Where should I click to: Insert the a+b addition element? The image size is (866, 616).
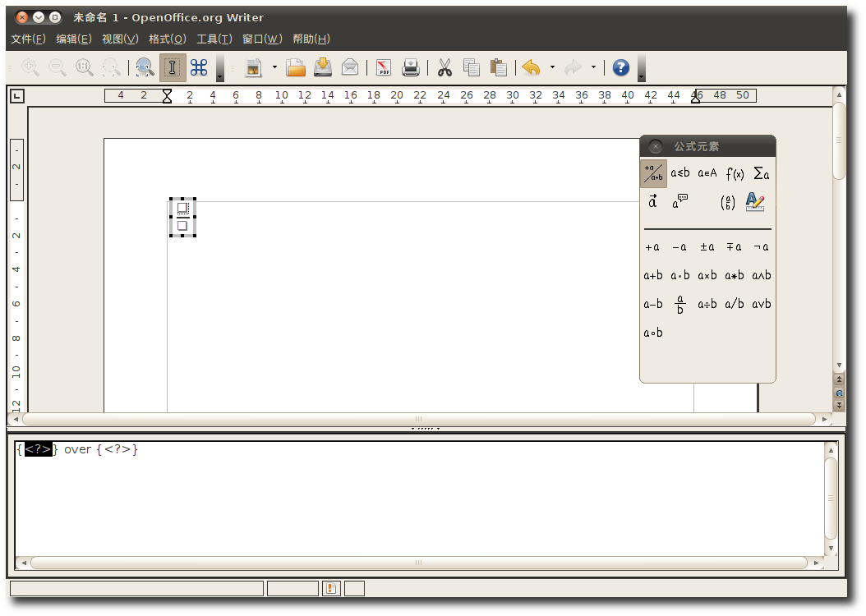(x=653, y=275)
